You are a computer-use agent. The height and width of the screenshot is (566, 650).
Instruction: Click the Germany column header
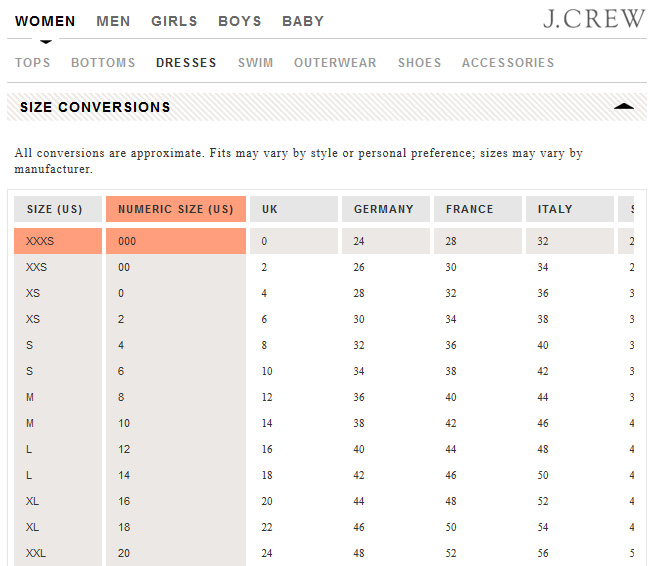385,209
